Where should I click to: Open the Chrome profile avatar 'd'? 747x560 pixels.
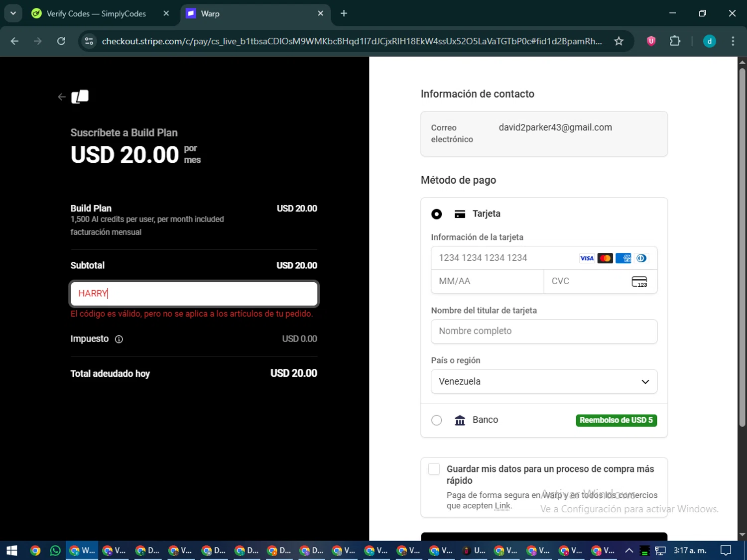[x=709, y=41]
